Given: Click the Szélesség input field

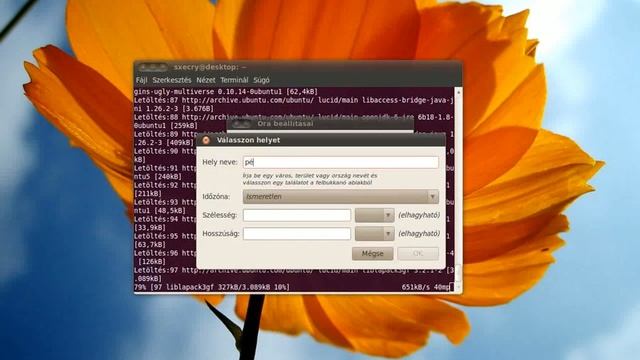Looking at the screenshot, I should [297, 215].
